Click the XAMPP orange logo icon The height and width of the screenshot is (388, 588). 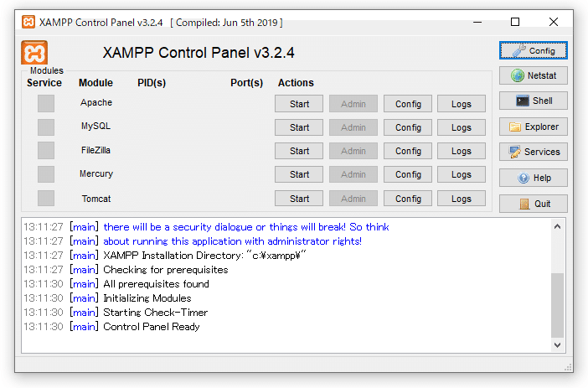34,53
